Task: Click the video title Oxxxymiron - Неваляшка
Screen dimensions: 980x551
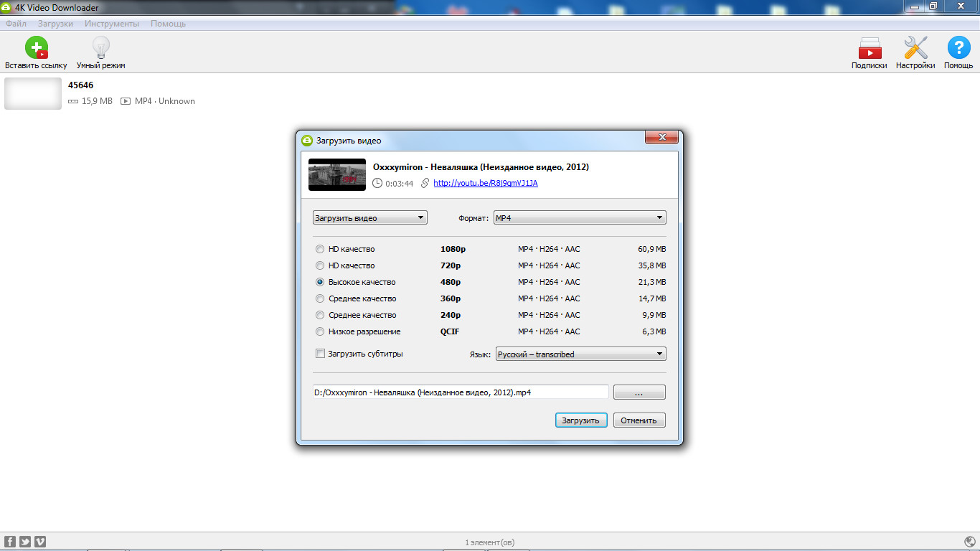Action: click(481, 166)
